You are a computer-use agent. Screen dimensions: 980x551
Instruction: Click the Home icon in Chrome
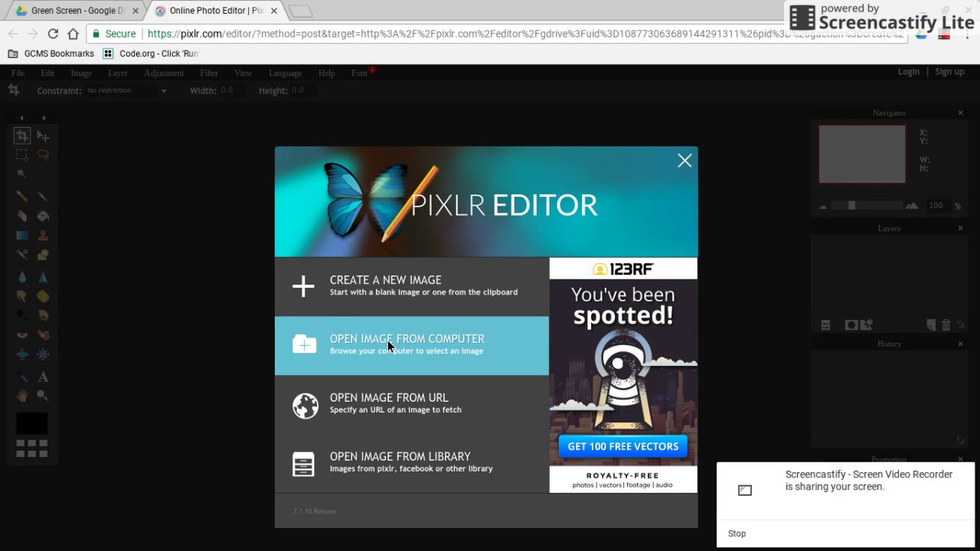(73, 34)
